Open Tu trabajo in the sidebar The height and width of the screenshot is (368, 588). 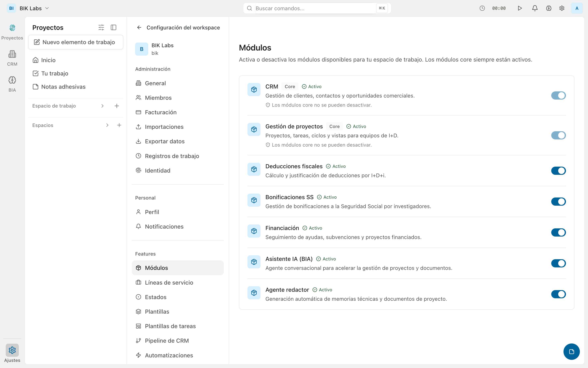coord(76,74)
